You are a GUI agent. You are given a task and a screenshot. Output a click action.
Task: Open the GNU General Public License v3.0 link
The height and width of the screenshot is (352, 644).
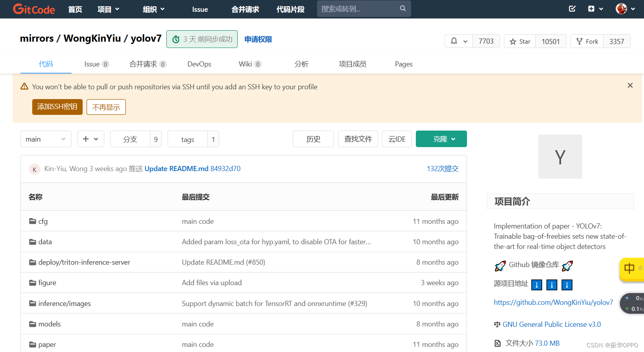[552, 324]
